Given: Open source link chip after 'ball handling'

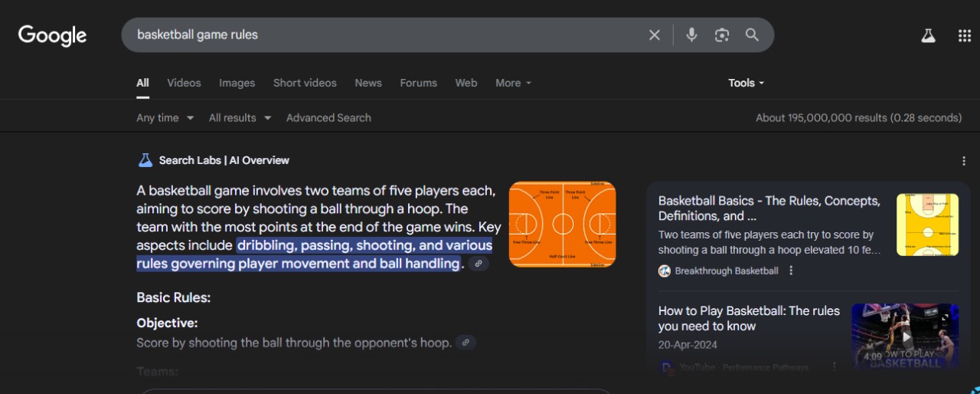Looking at the screenshot, I should [x=479, y=264].
